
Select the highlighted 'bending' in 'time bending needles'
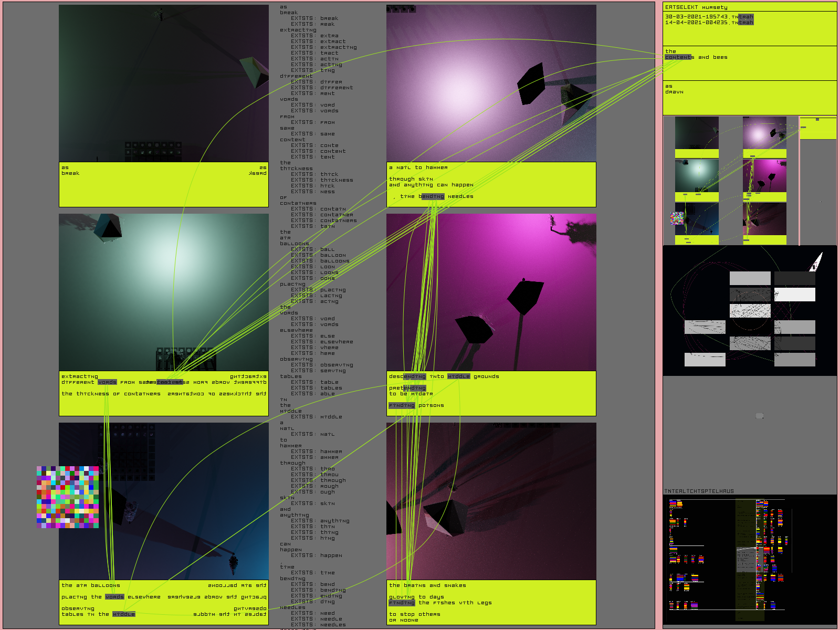click(432, 196)
